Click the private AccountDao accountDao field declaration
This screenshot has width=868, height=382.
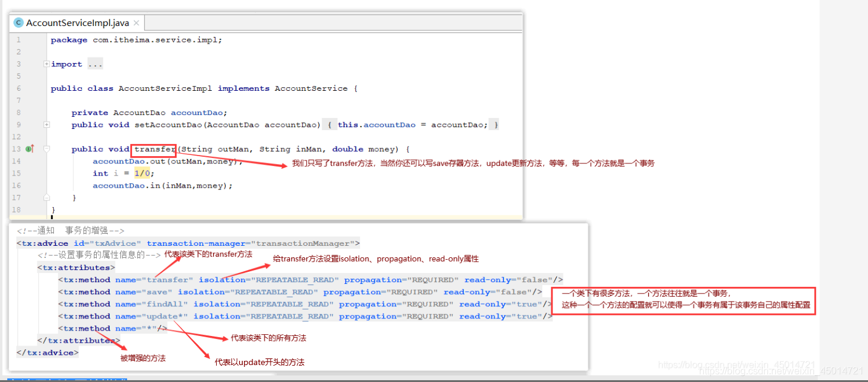click(x=150, y=113)
